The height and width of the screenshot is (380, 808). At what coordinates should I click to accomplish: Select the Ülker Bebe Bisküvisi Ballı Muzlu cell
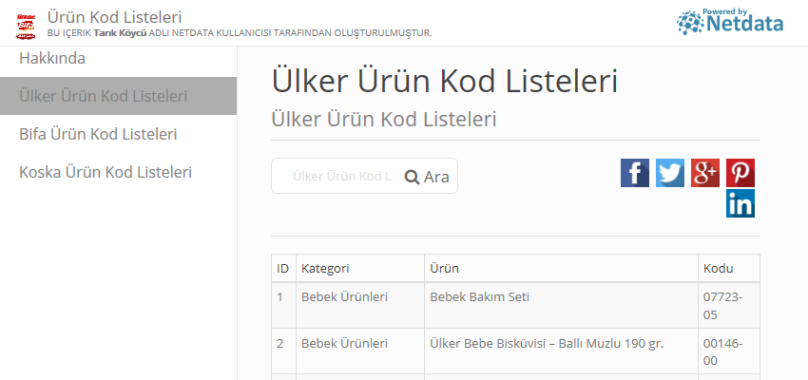(561, 351)
